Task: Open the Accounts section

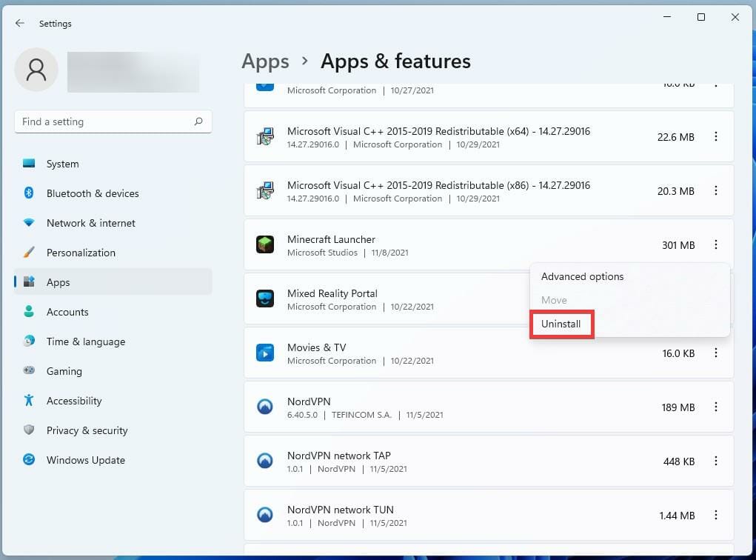Action: click(113, 312)
